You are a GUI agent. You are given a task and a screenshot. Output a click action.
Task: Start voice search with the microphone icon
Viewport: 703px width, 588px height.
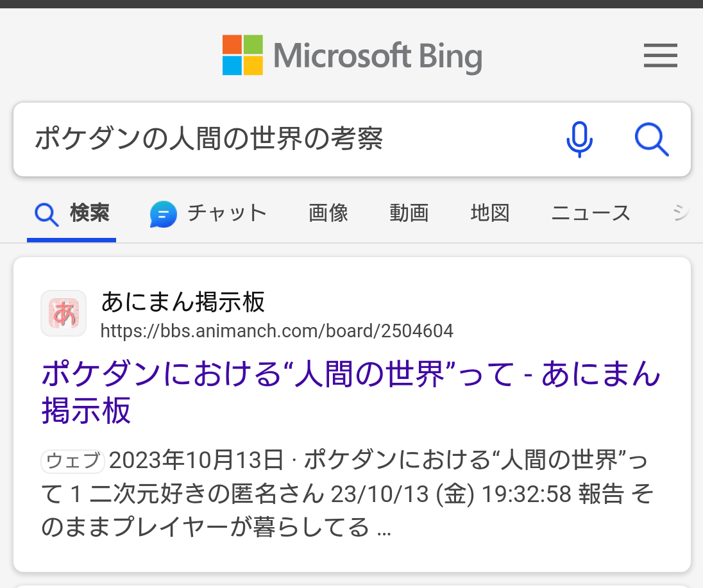pyautogui.click(x=579, y=139)
